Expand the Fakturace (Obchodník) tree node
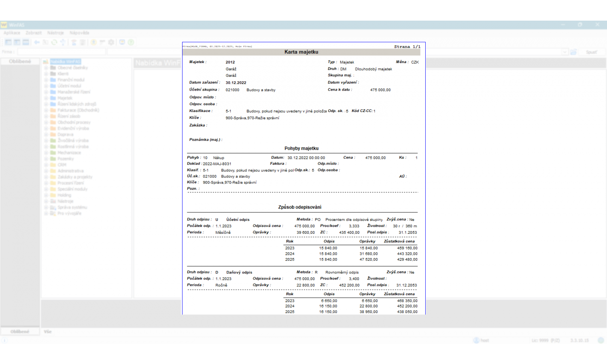Screen dimensions: 607x364 pyautogui.click(x=46, y=110)
